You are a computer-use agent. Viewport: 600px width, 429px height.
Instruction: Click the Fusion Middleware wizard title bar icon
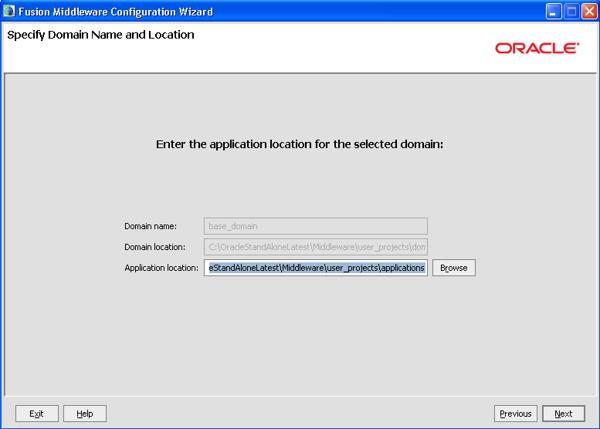click(11, 11)
